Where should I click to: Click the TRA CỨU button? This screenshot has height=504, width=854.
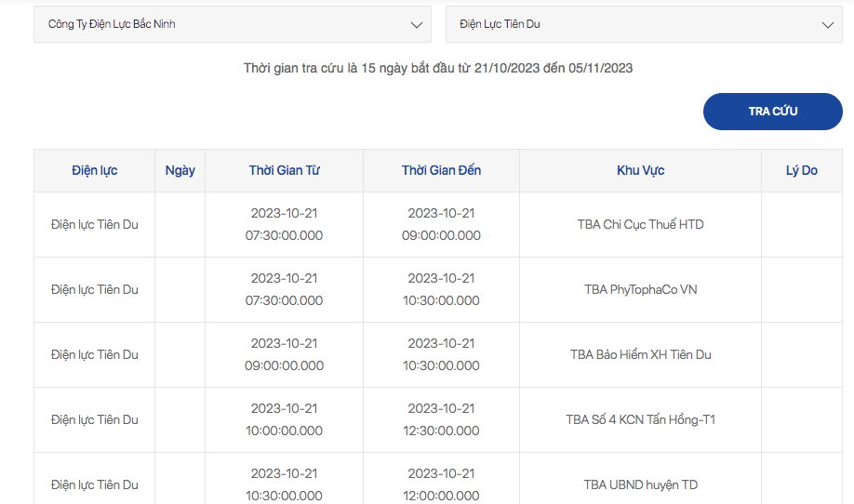click(x=773, y=112)
